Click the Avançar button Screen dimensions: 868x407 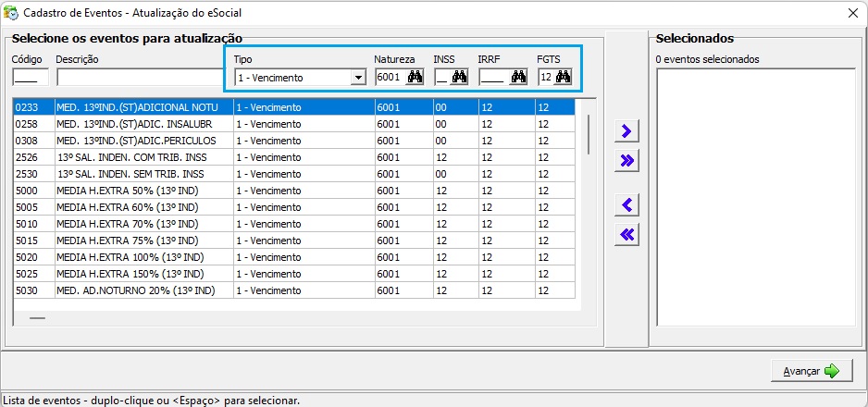click(x=812, y=371)
